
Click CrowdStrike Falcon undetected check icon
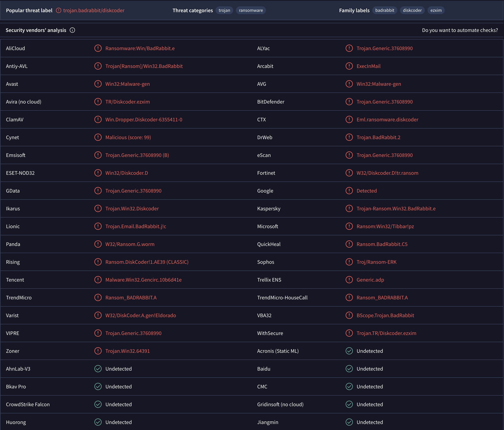(98, 404)
